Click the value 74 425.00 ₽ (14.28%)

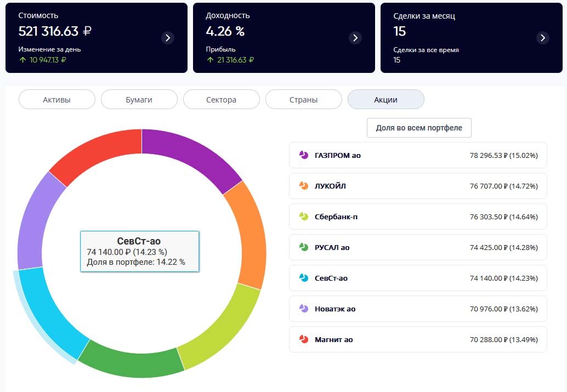(504, 248)
